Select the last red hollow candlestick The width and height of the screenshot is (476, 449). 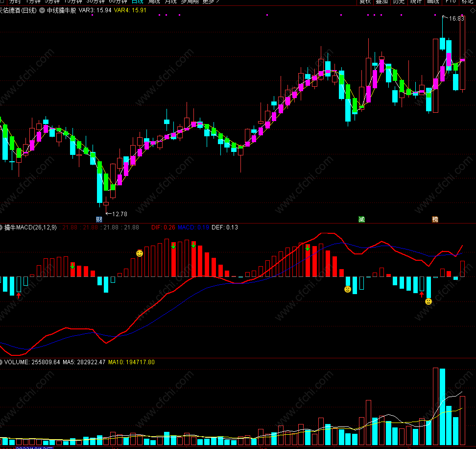pyautogui.click(x=463, y=53)
